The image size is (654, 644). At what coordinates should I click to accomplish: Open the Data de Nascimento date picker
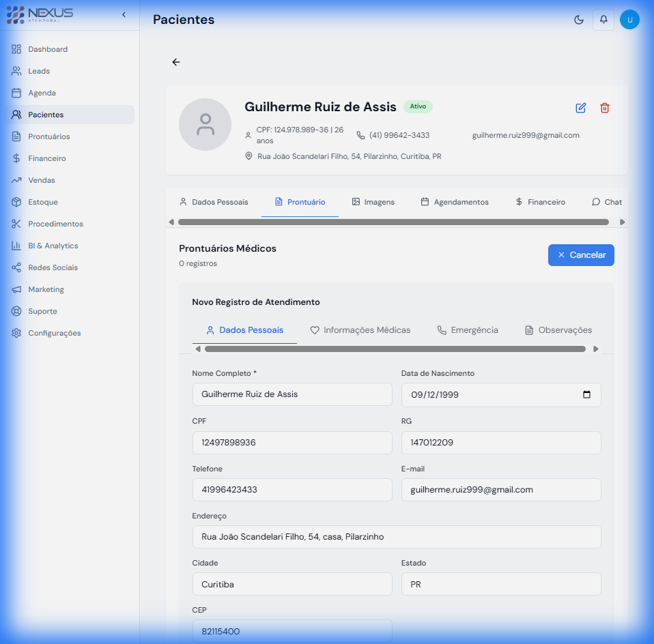pyautogui.click(x=586, y=394)
